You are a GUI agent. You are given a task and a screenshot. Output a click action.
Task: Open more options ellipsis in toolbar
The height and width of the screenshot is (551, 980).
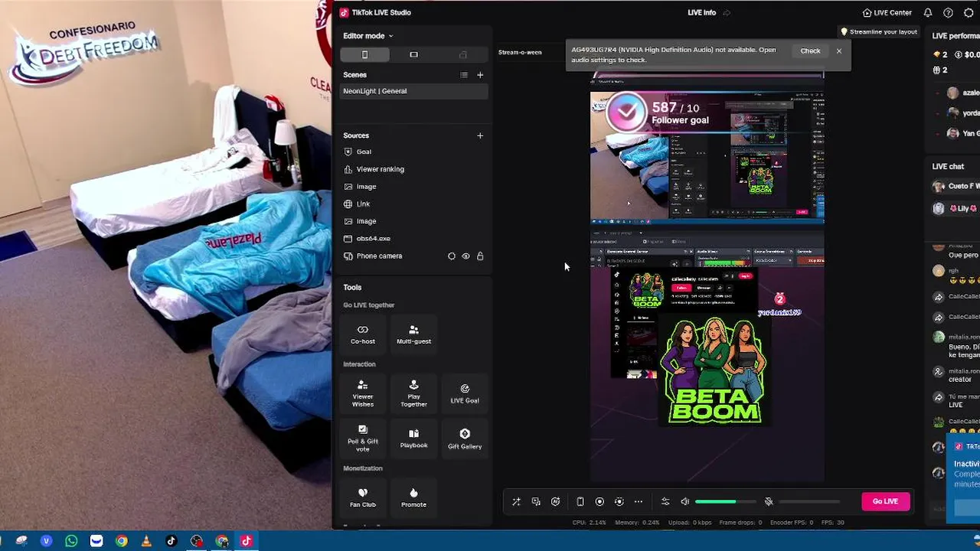pos(639,502)
